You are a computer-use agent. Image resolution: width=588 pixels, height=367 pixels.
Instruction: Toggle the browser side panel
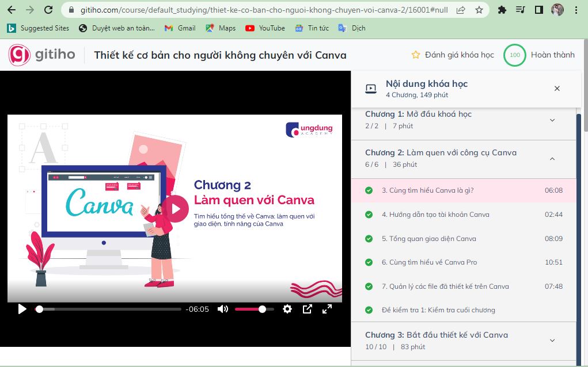pos(539,10)
